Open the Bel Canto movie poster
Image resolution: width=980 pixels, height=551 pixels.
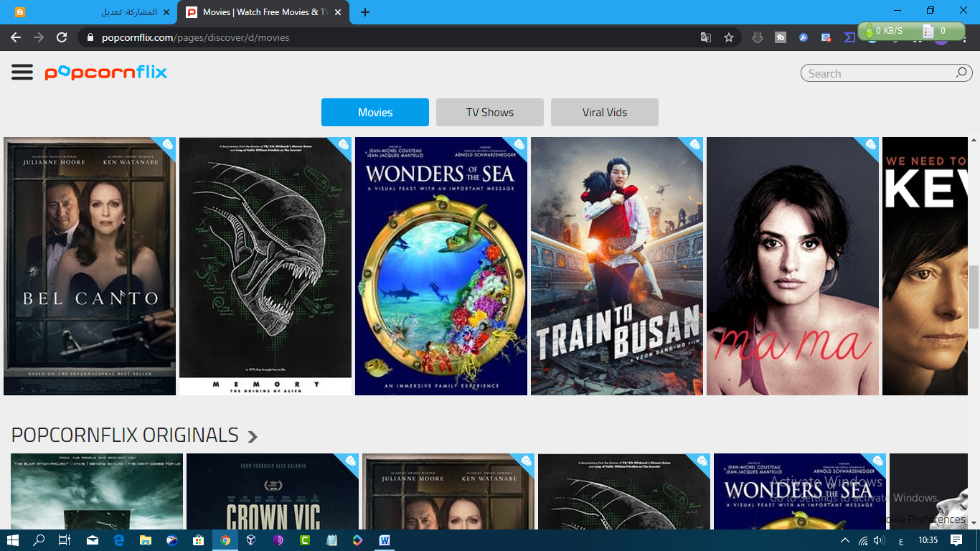[x=90, y=266]
